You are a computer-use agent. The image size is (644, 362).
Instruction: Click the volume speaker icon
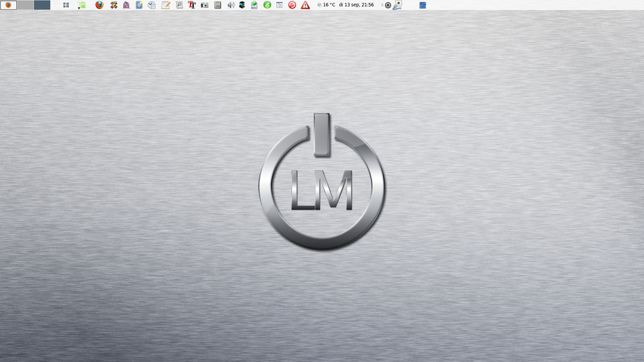pyautogui.click(x=231, y=5)
